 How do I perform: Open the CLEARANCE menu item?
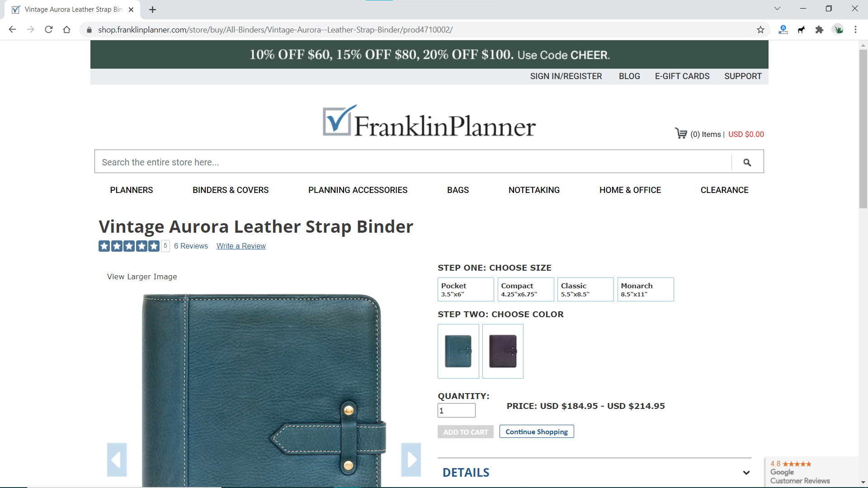click(x=724, y=190)
